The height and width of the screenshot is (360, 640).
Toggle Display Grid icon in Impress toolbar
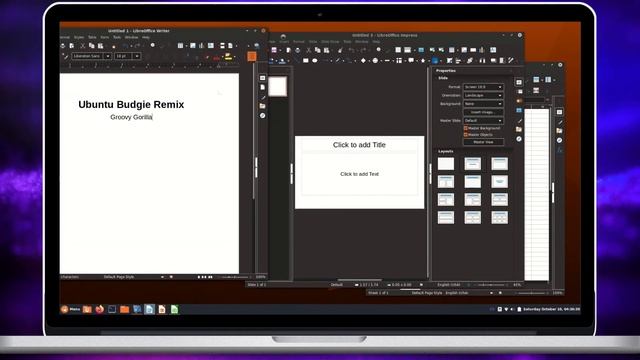tap(398, 50)
